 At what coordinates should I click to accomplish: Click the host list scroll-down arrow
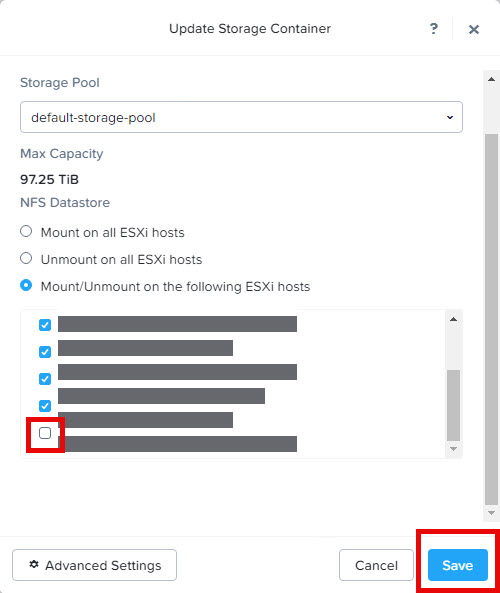coord(453,449)
